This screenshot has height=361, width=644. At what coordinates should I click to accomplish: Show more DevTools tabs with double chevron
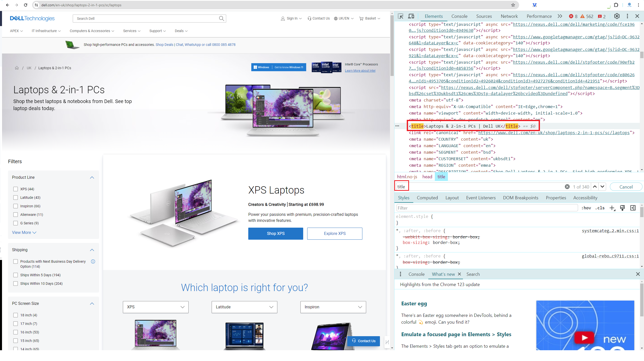[560, 16]
